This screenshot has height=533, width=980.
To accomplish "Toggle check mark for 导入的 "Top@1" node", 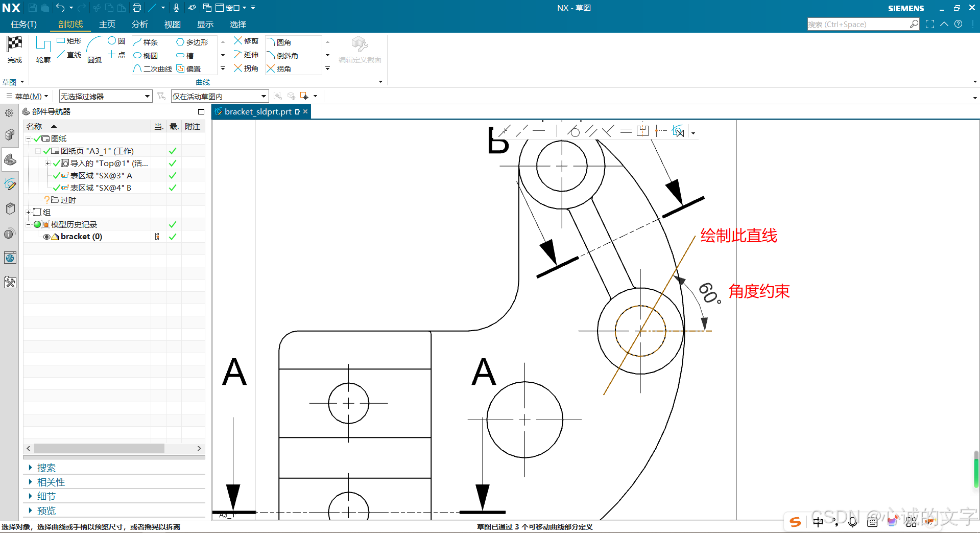I will click(56, 163).
